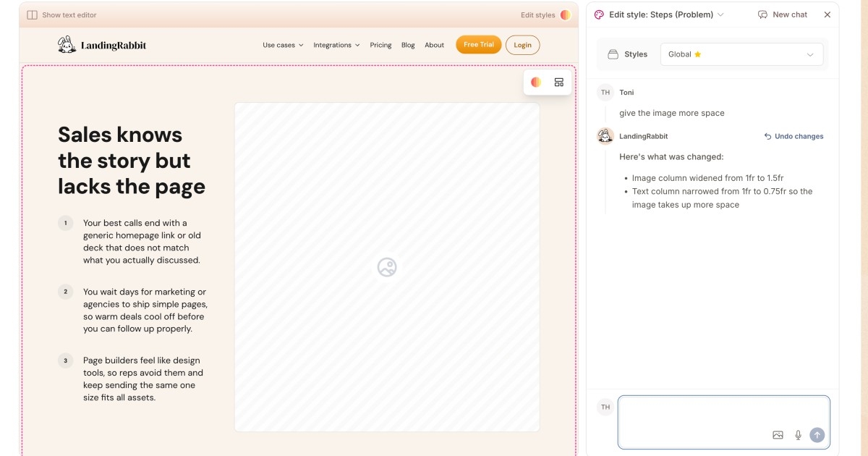Image resolution: width=868 pixels, height=456 pixels.
Task: Click the image placeholder icon
Action: (387, 267)
